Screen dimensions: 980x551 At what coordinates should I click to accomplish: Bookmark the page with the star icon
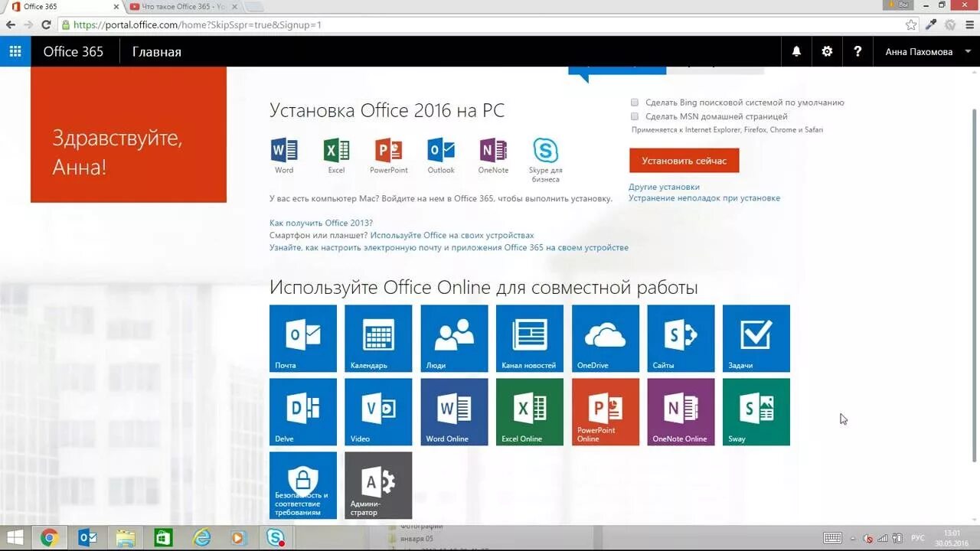click(x=910, y=24)
